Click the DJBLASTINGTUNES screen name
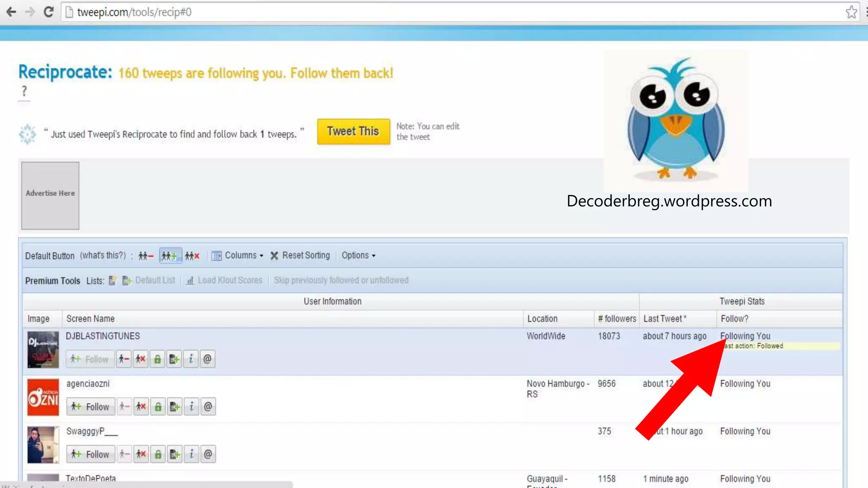The height and width of the screenshot is (488, 868). click(103, 336)
